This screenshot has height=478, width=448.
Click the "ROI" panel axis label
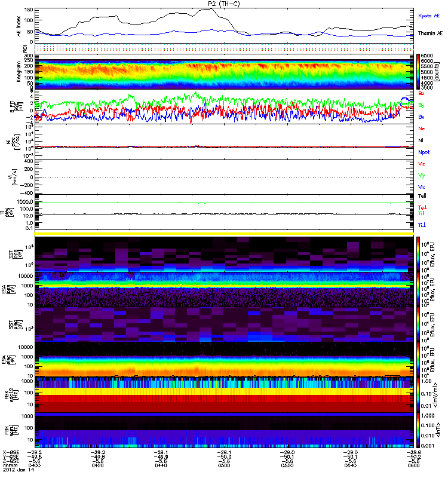[x=25, y=48]
